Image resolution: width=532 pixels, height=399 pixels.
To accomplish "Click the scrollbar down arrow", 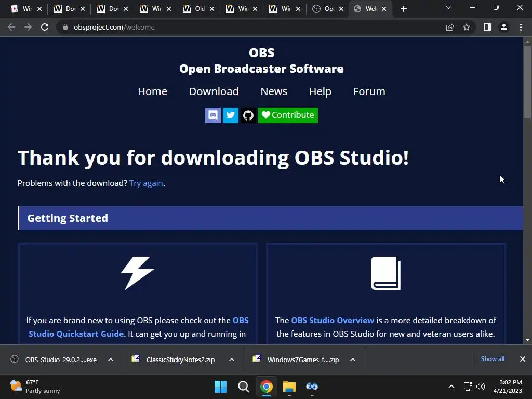I will coord(527,340).
